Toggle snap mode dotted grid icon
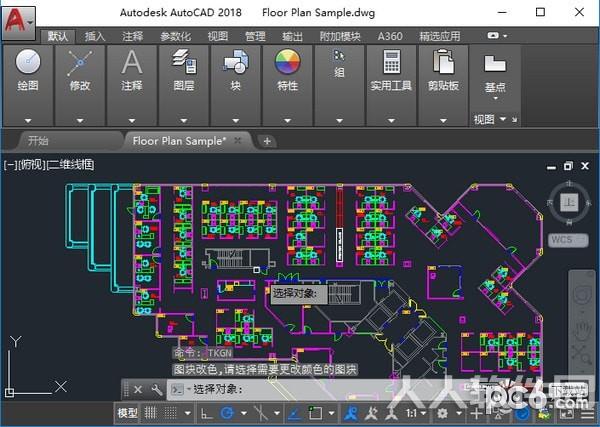The image size is (600, 427). point(170,413)
